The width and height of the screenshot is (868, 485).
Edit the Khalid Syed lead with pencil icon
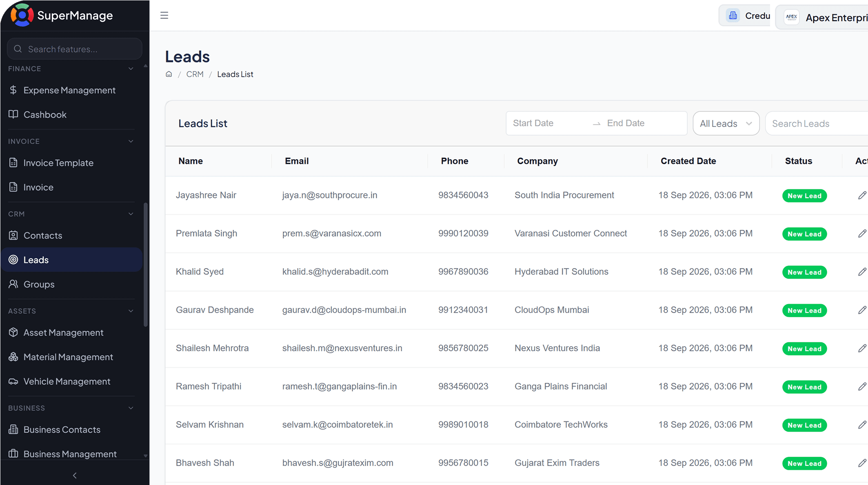coord(862,272)
